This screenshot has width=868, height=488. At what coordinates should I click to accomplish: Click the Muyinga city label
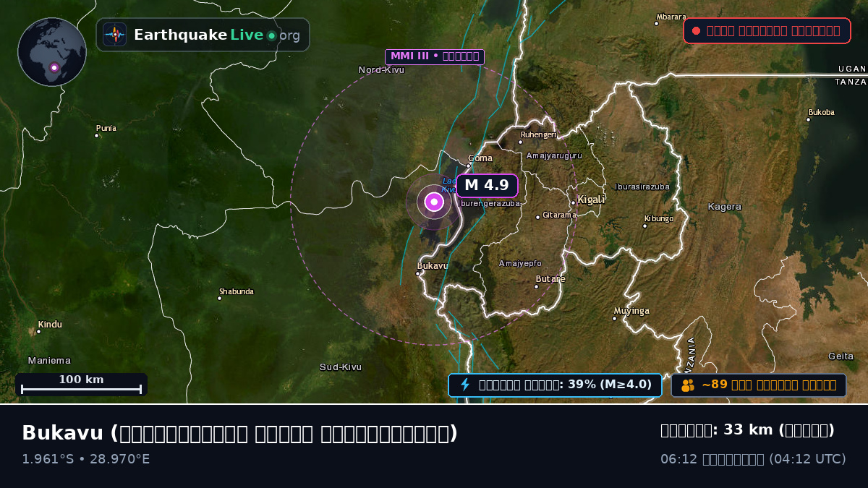631,312
